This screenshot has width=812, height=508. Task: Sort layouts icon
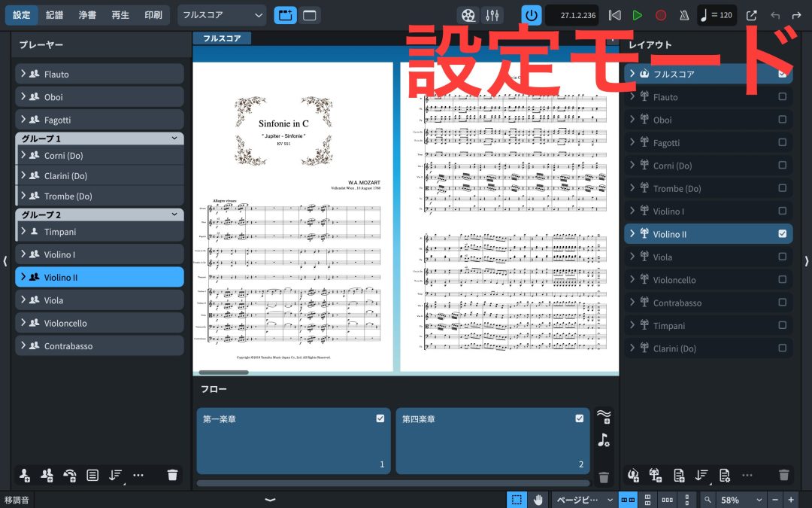pos(701,475)
